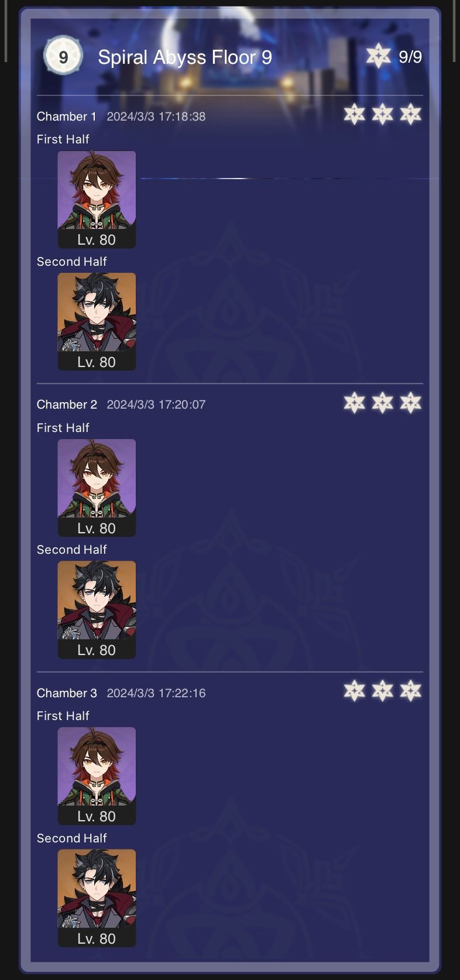This screenshot has width=460, height=980.
Task: Click Chamber 2's middle star icon
Action: [383, 403]
